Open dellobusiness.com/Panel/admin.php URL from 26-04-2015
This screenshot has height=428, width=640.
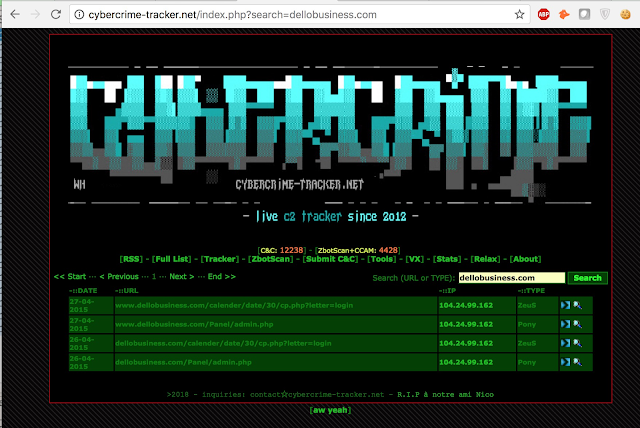(x=183, y=362)
